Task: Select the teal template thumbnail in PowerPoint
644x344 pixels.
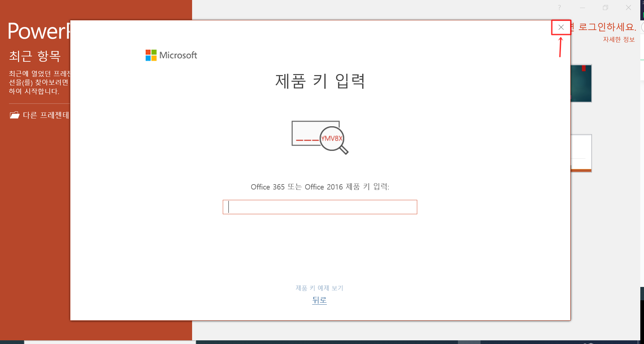Action: pos(581,83)
